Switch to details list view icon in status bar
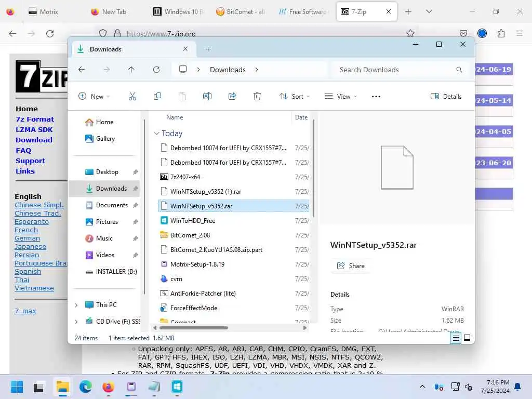 (456, 338)
